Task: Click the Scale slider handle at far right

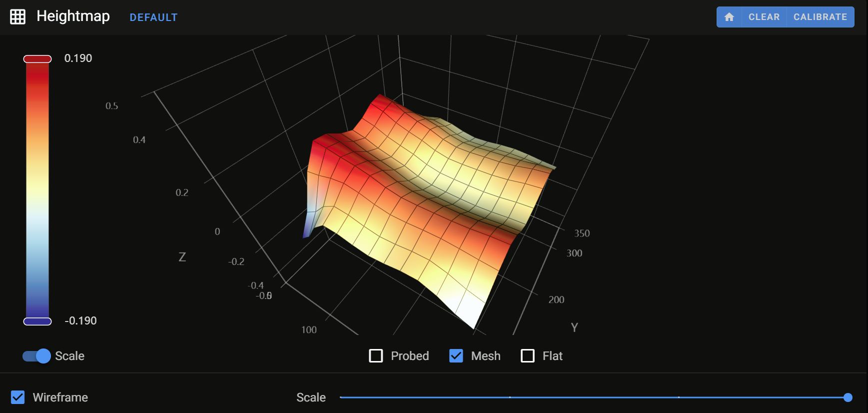Action: [x=848, y=397]
